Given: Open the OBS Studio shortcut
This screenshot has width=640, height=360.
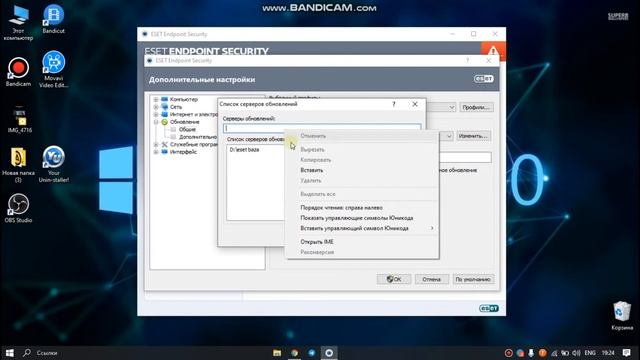Looking at the screenshot, I should pyautogui.click(x=18, y=208).
